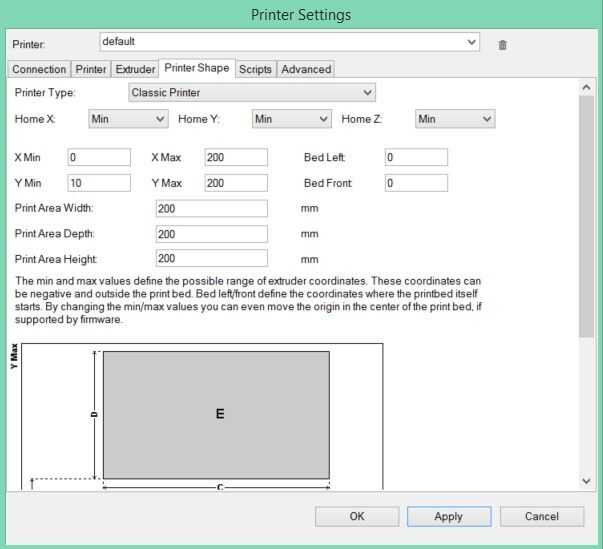Click the vertical scrollbar thumb
The image size is (603, 549).
[586, 216]
